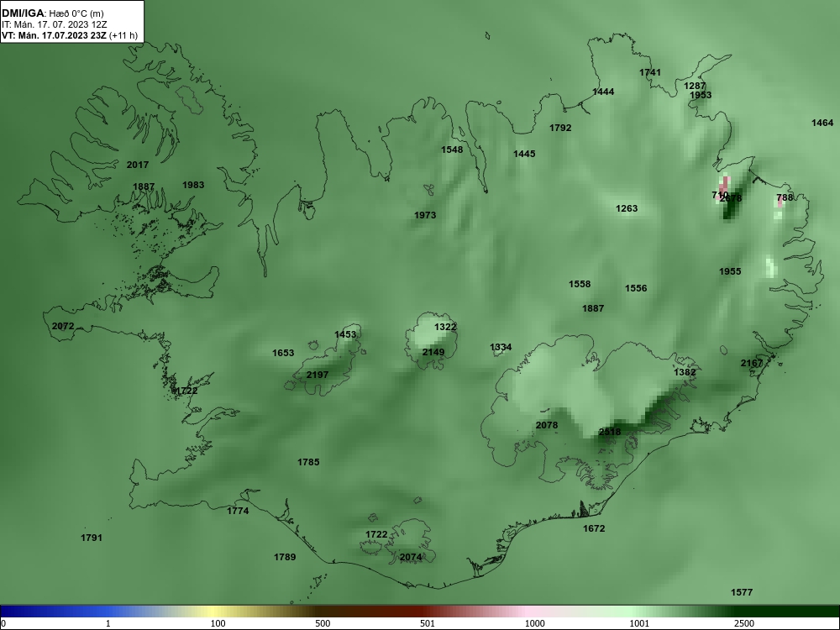Click the legend label 2500

[744, 623]
